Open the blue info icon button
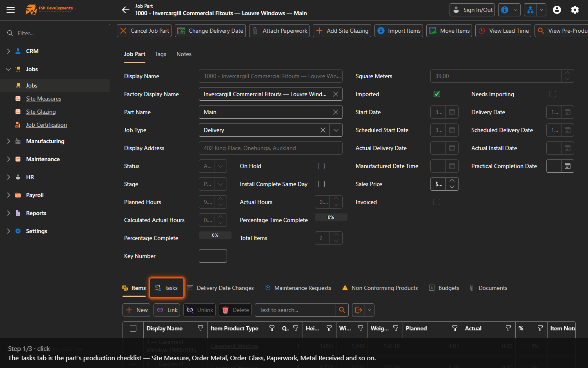Screen dimensions: 588x368 pyautogui.click(x=505, y=10)
